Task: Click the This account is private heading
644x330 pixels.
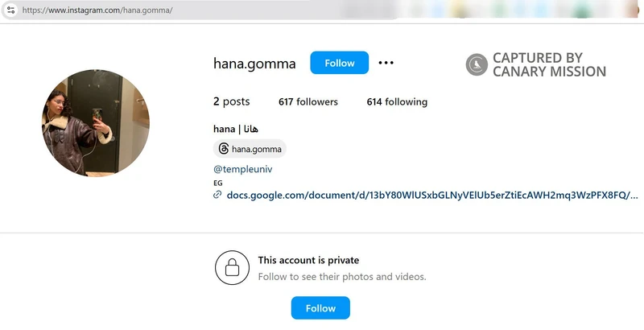Action: click(308, 260)
